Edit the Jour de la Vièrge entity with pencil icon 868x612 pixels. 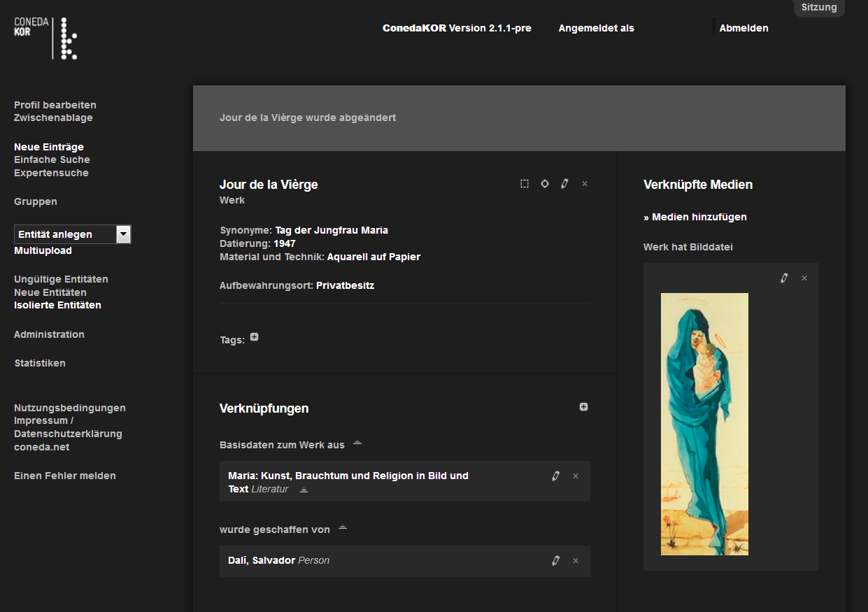(x=564, y=184)
